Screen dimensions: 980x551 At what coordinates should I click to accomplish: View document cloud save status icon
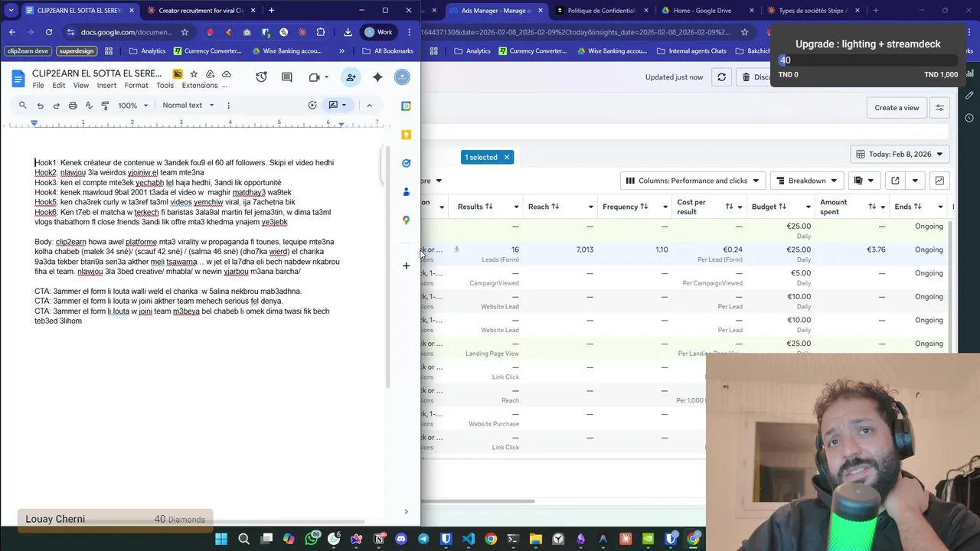tap(227, 74)
